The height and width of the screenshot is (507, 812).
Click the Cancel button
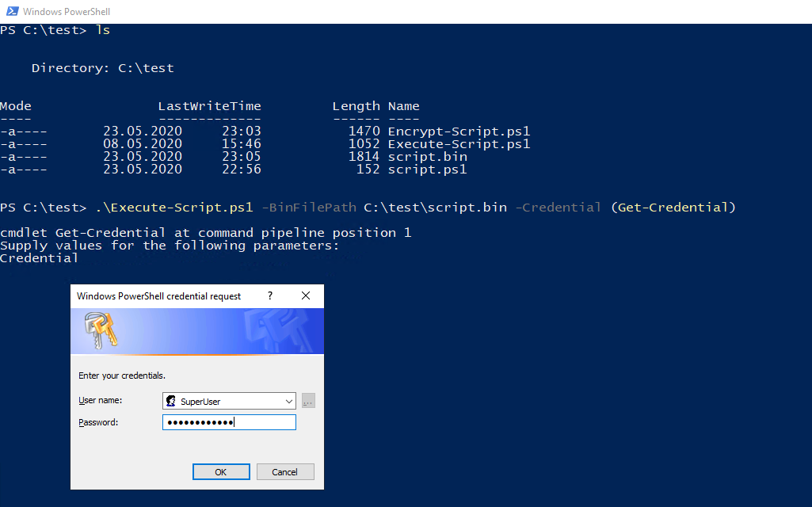pyautogui.click(x=285, y=472)
